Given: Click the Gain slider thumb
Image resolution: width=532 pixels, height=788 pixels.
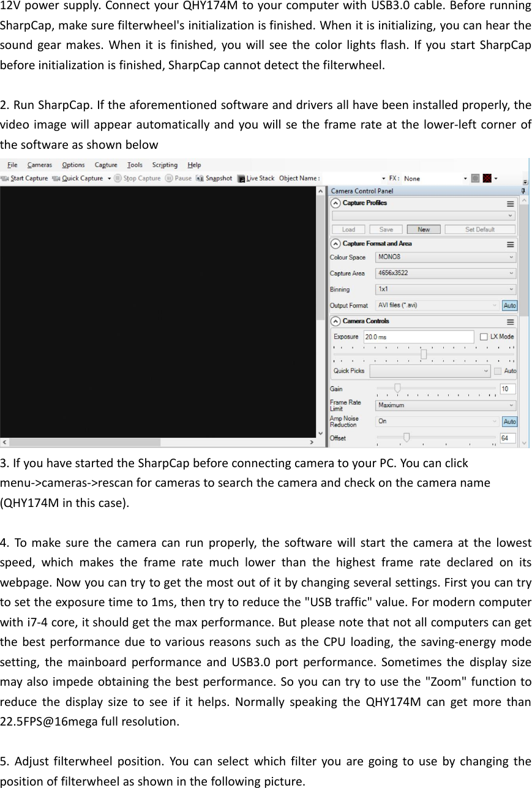Looking at the screenshot, I should [x=397, y=388].
